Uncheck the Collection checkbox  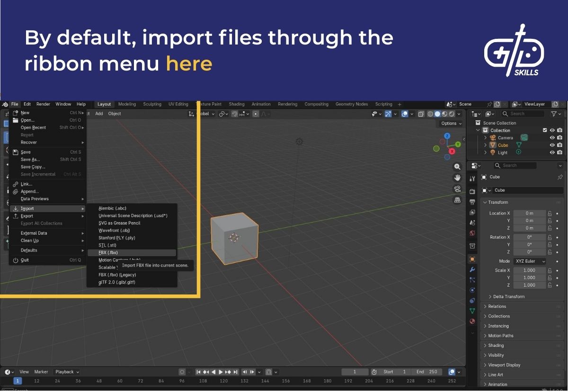(x=545, y=130)
